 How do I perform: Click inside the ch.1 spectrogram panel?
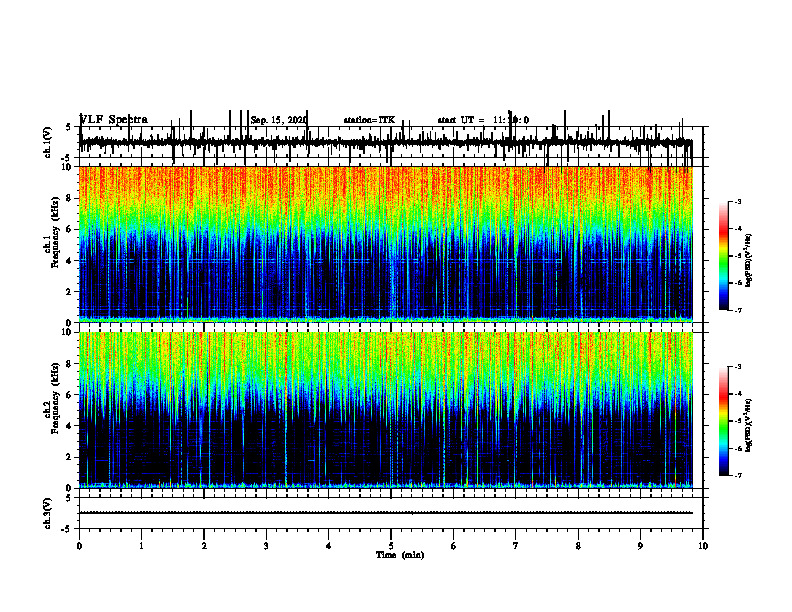pos(385,244)
